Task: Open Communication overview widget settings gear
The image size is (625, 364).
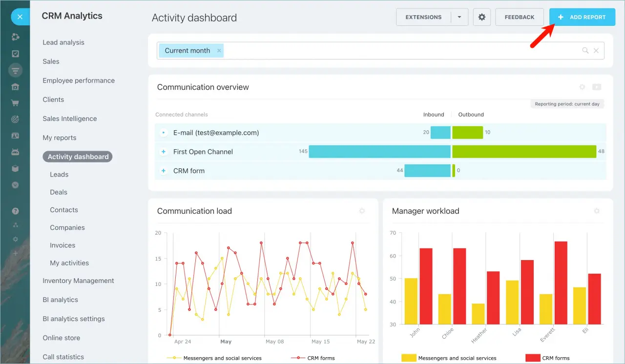Action: [582, 87]
